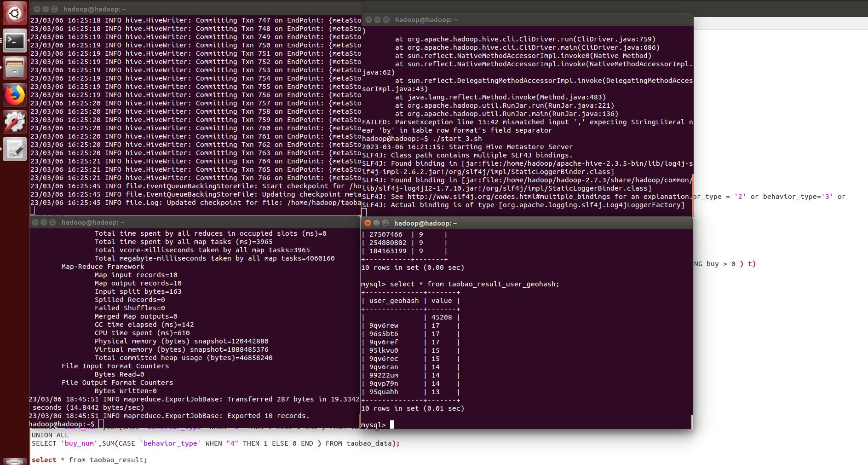Image resolution: width=868 pixels, height=465 pixels.
Task: Minimize the Map-Reduce export terminal window
Action: pos(44,222)
